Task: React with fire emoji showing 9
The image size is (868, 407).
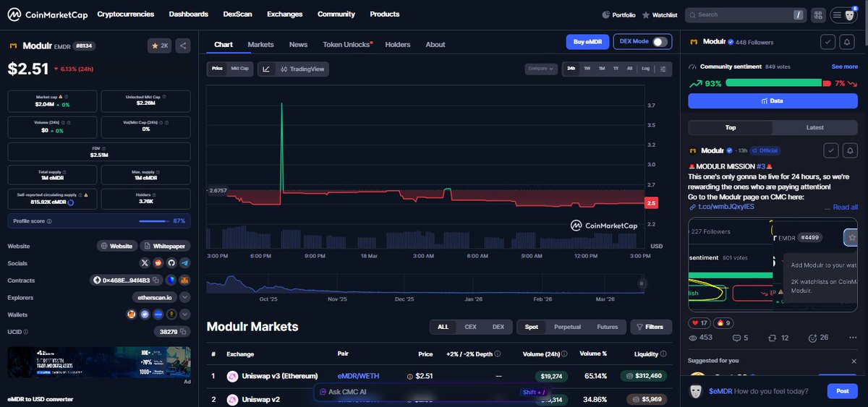Action: pos(724,322)
